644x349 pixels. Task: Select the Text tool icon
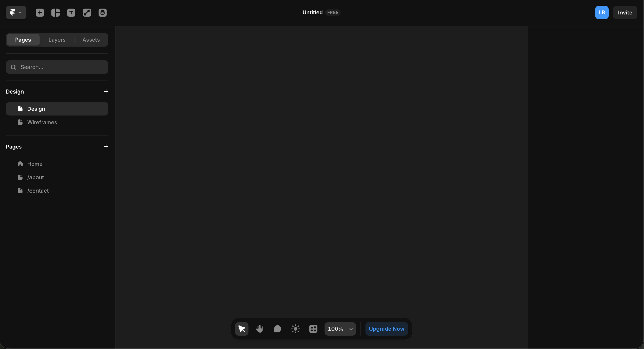tap(71, 12)
